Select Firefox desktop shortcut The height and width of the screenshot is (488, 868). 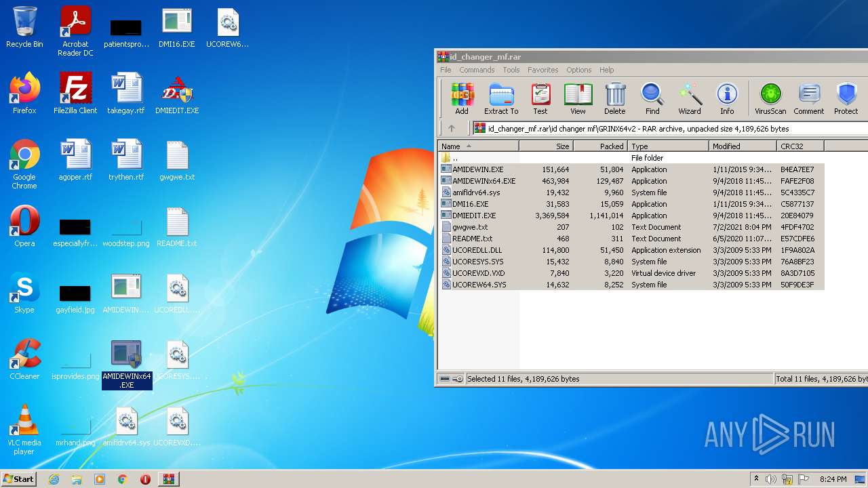[x=24, y=93]
